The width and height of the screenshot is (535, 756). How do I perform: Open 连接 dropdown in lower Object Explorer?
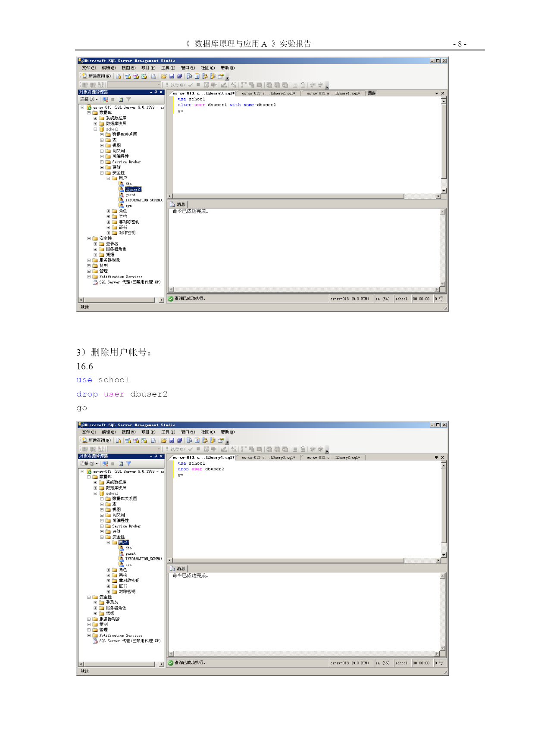click(89, 464)
